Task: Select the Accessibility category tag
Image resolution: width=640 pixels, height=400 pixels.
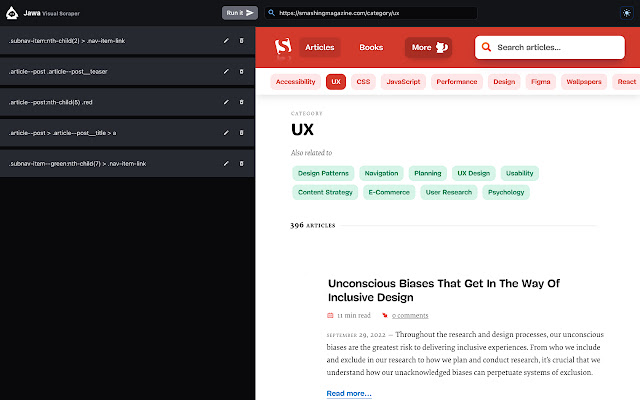Action: [x=296, y=82]
